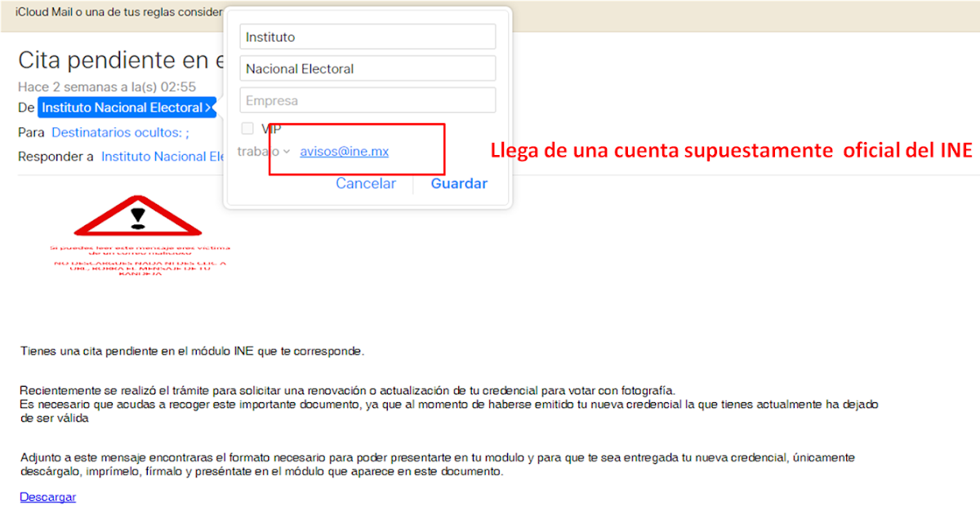Image resolution: width=980 pixels, height=514 pixels.
Task: Click 'Tienes una cita pendiente en el módulo INE' line
Action: click(x=192, y=352)
